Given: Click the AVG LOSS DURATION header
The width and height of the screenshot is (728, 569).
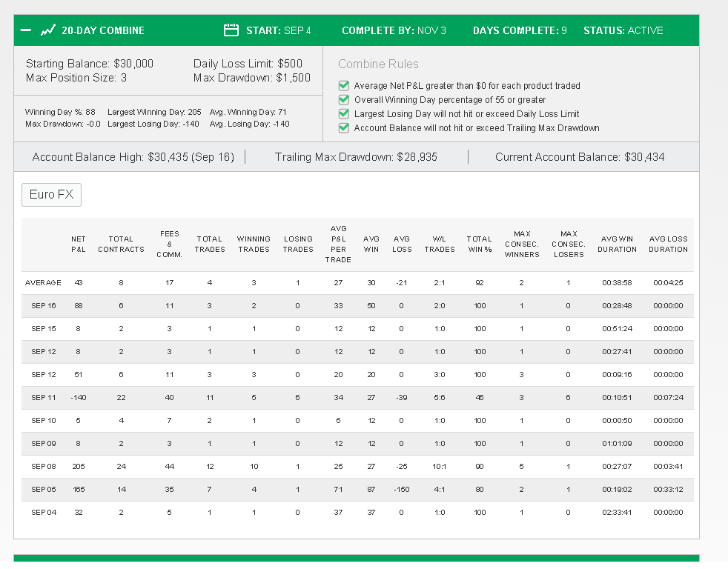Looking at the screenshot, I should coord(668,244).
